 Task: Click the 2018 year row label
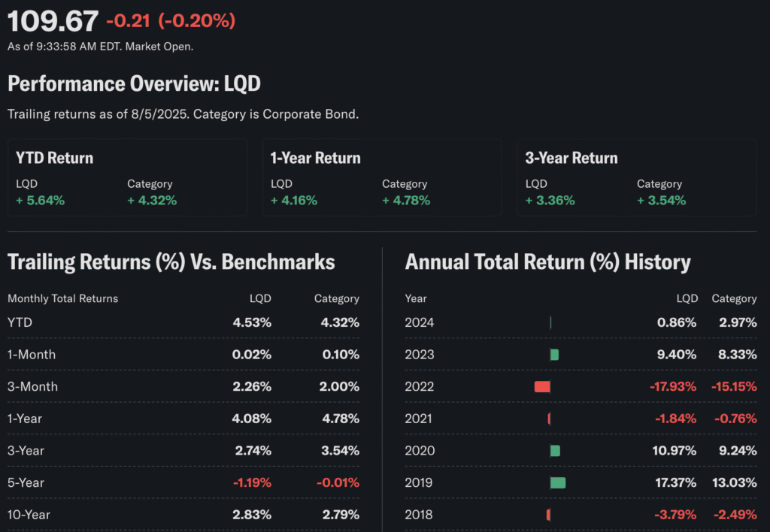[419, 515]
